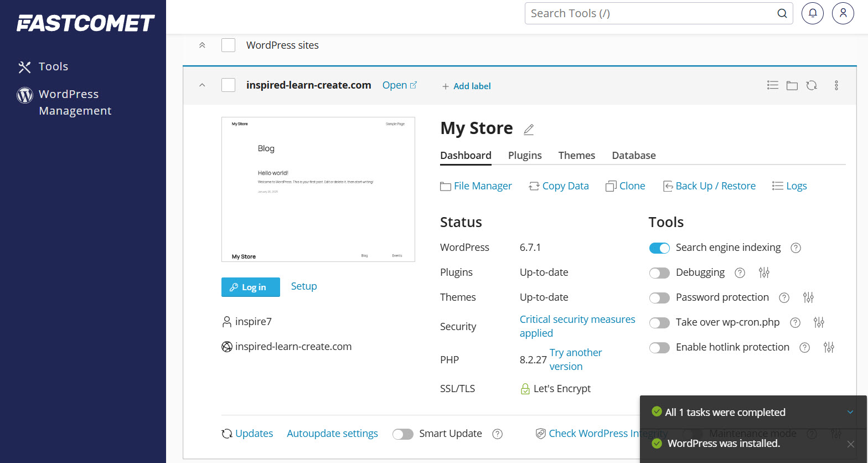
Task: Click the FastComet logo
Action: pos(86,23)
